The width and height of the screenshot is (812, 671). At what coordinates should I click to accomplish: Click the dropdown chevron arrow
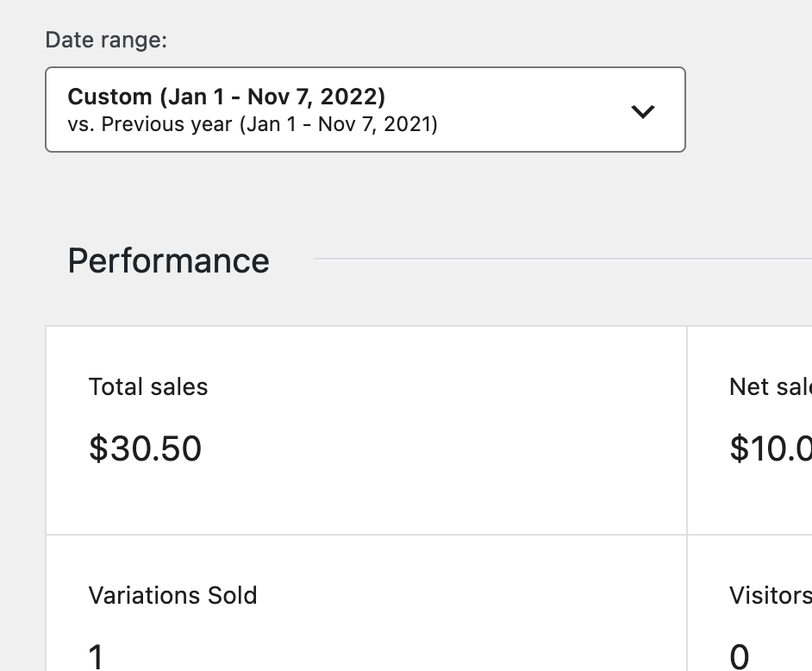641,111
